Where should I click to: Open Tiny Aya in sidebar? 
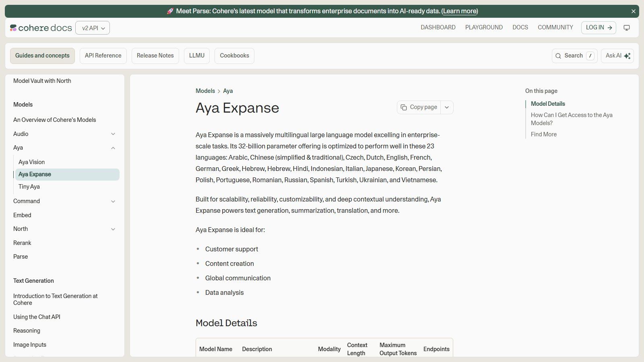tap(29, 187)
